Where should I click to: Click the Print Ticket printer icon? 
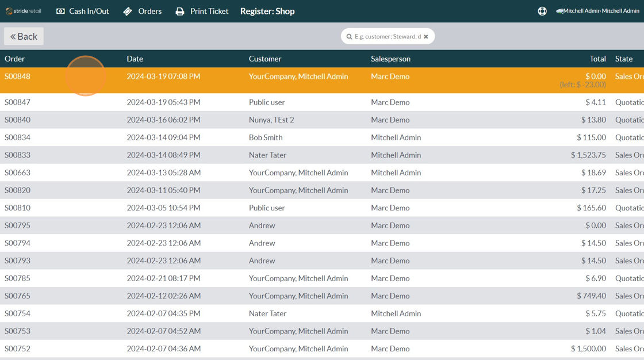180,12
